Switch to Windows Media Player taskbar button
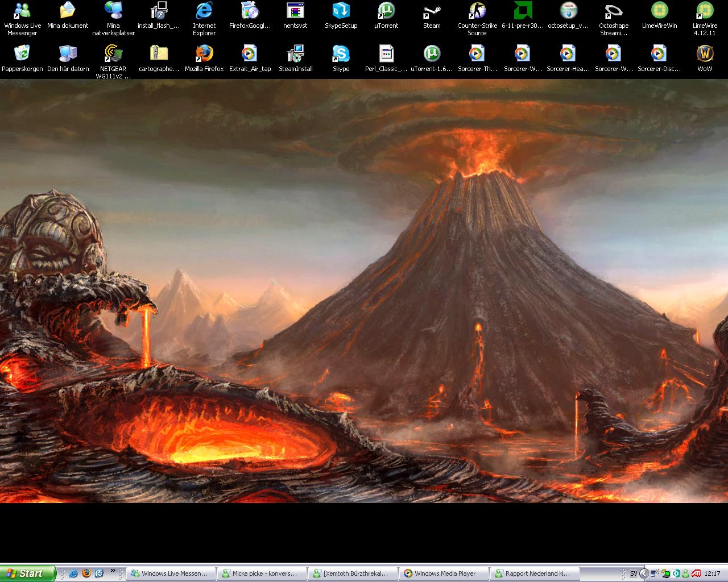The image size is (728, 582). 444,573
